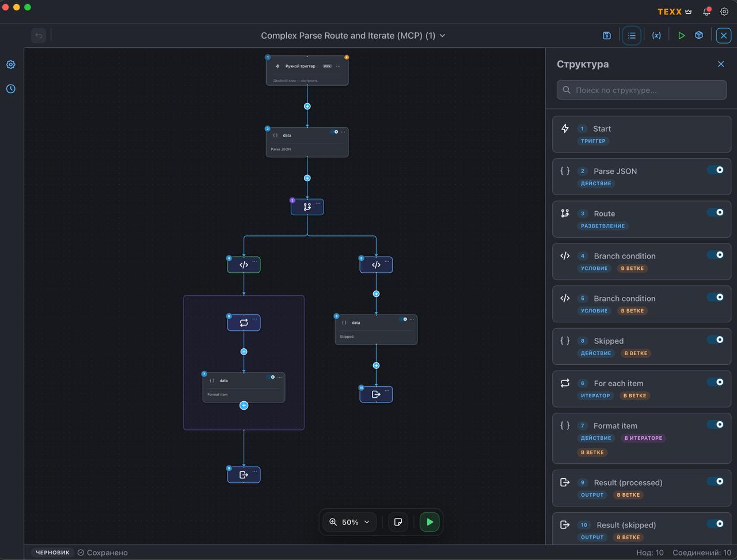
Task: Add a sticky note using the note icon
Action: [x=398, y=522]
